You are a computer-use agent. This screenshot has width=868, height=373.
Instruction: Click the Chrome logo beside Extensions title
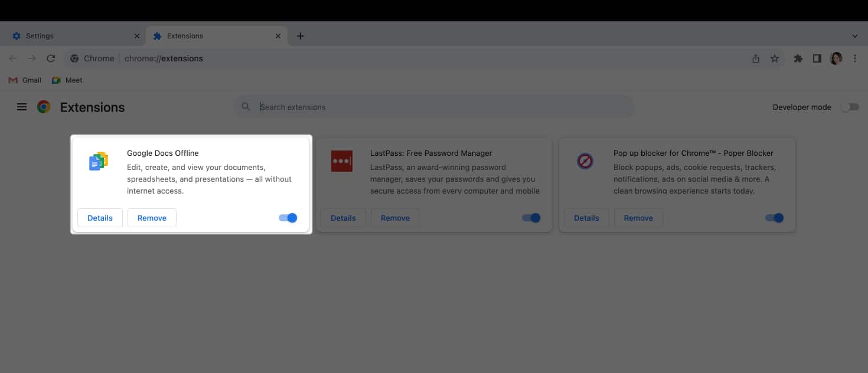click(x=44, y=107)
